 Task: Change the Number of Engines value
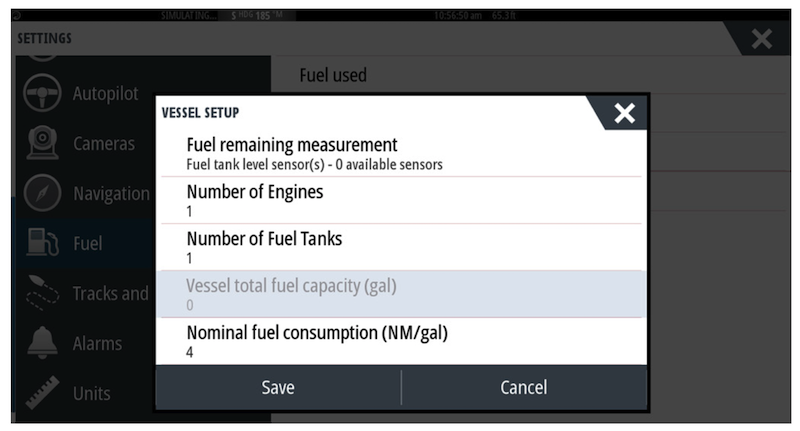pos(401,200)
